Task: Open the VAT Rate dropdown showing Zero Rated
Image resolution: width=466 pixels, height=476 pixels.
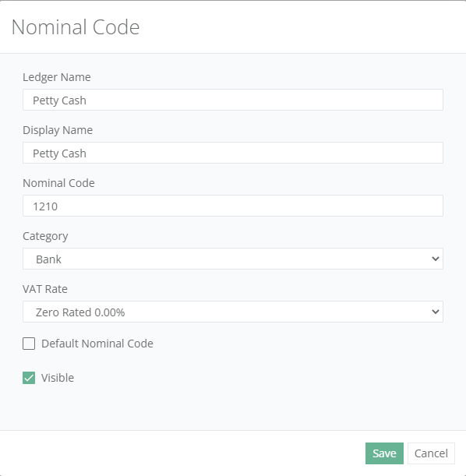Action: click(233, 312)
